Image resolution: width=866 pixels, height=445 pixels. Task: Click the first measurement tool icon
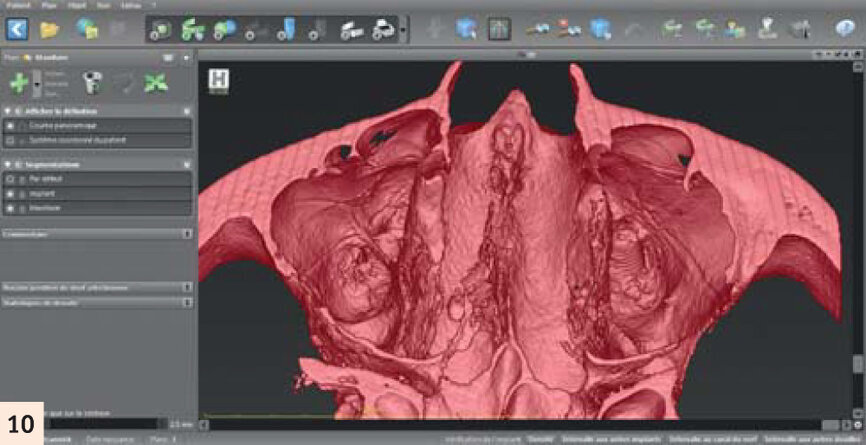[537, 29]
